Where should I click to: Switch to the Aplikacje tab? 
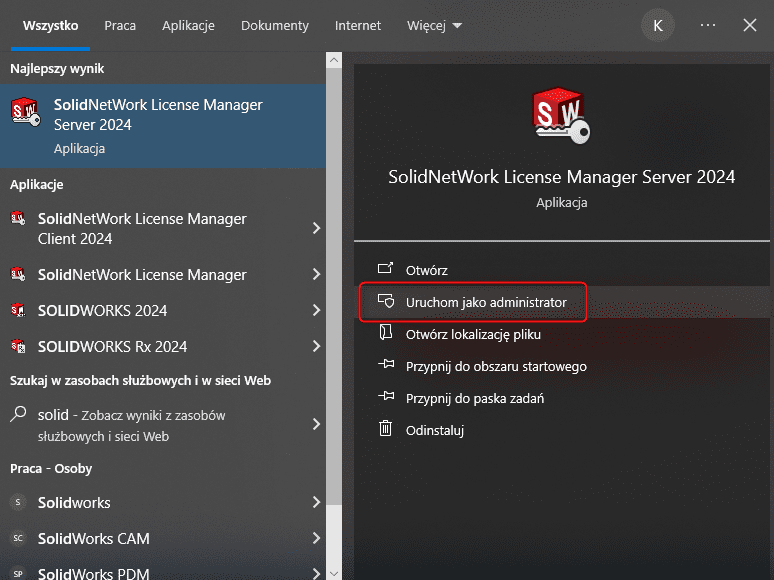(188, 26)
